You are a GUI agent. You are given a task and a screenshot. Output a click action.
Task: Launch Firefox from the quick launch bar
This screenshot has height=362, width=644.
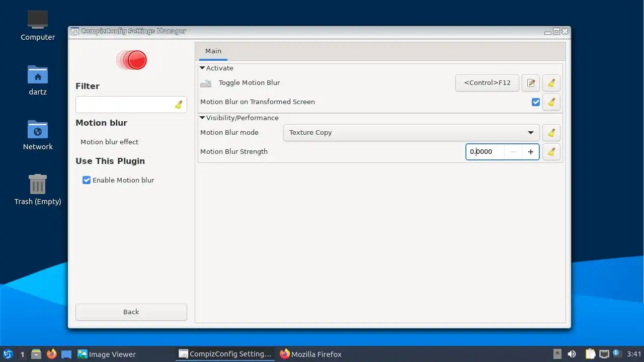[x=51, y=354]
